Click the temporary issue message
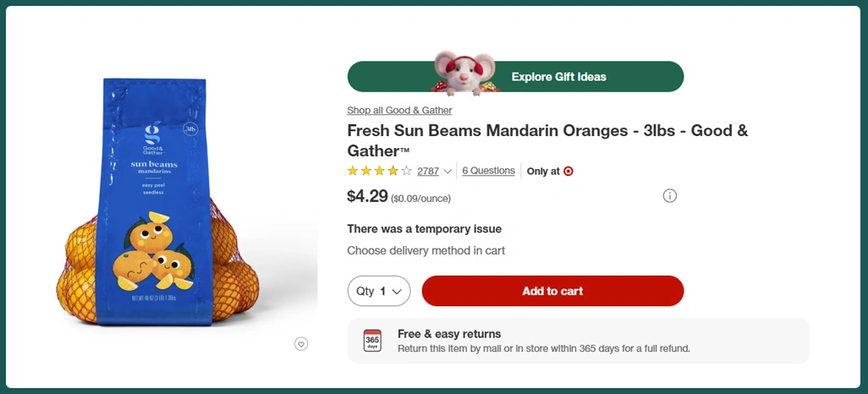 click(424, 228)
